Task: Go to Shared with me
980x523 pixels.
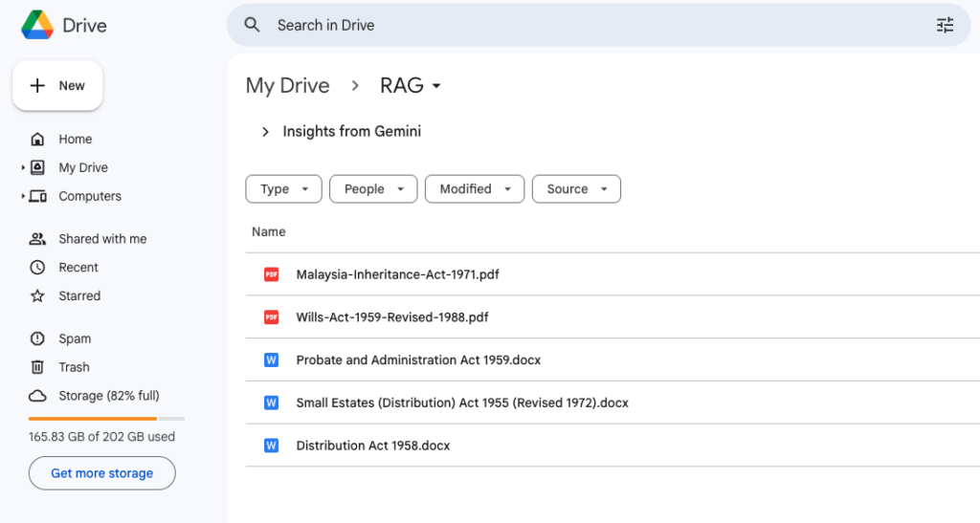Action: [101, 239]
